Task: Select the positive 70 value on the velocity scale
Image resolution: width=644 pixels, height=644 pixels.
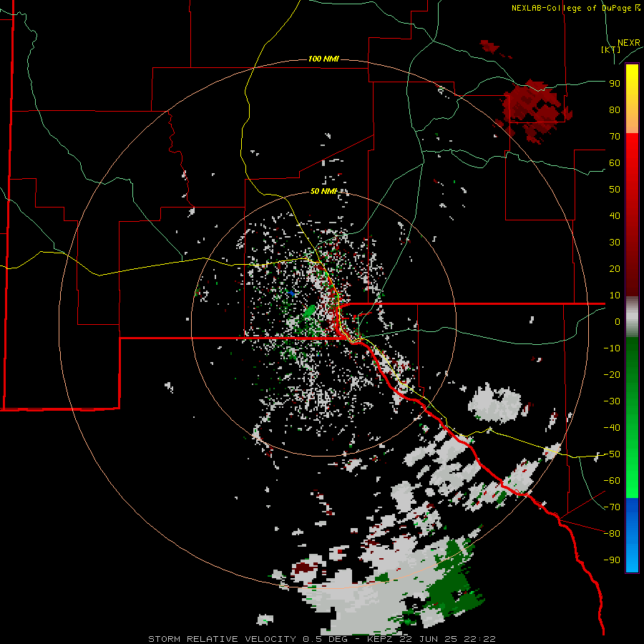Action: click(x=615, y=137)
